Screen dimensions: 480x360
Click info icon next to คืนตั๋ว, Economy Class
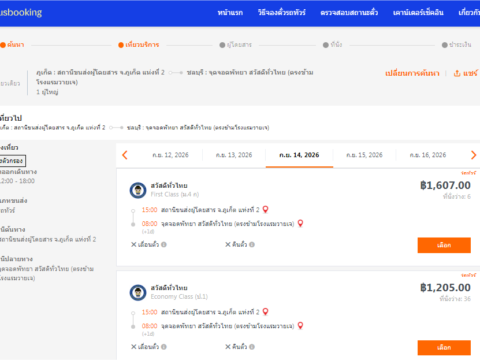point(252,347)
